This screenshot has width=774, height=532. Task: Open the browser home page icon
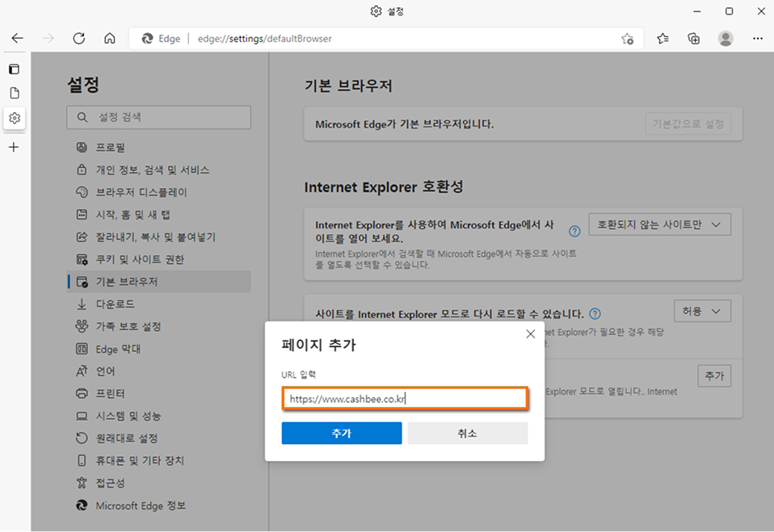[x=110, y=38]
